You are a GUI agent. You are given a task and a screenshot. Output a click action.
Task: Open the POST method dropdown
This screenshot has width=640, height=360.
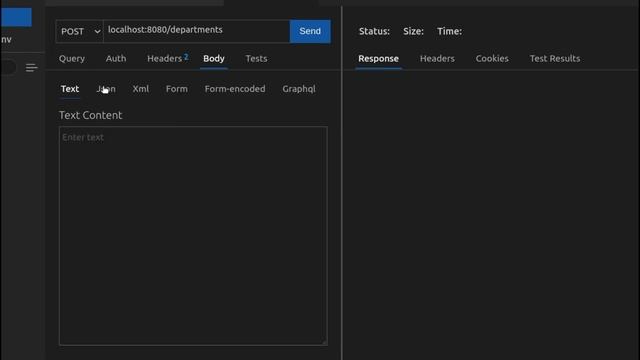click(x=79, y=31)
